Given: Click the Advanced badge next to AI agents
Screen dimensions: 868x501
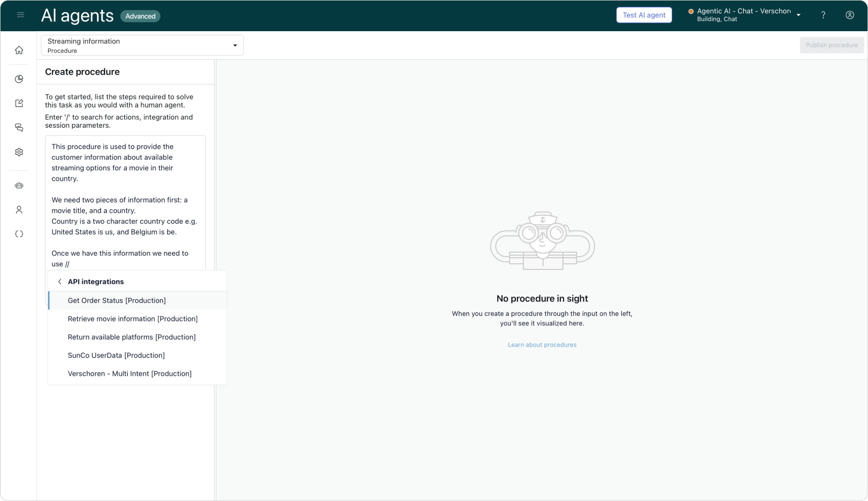Looking at the screenshot, I should [140, 16].
